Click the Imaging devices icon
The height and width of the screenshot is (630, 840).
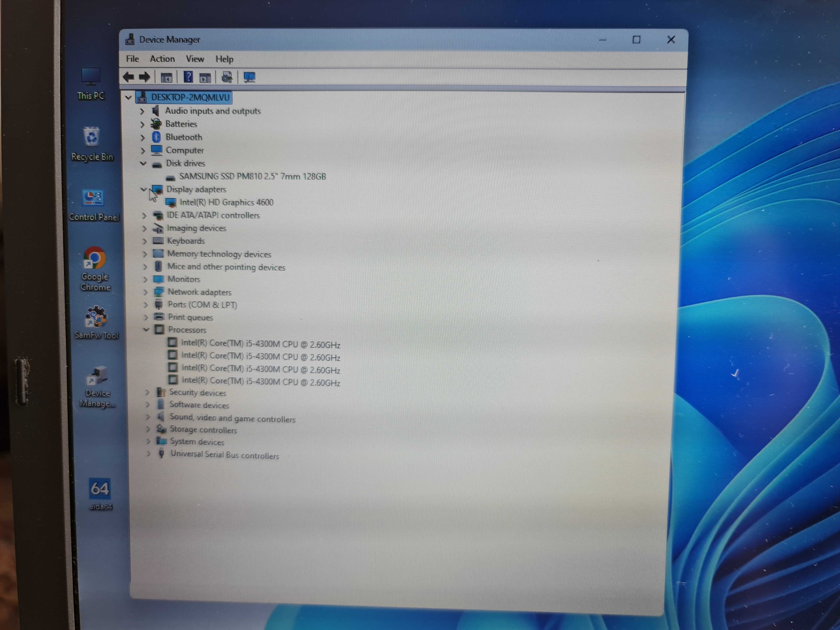[157, 228]
